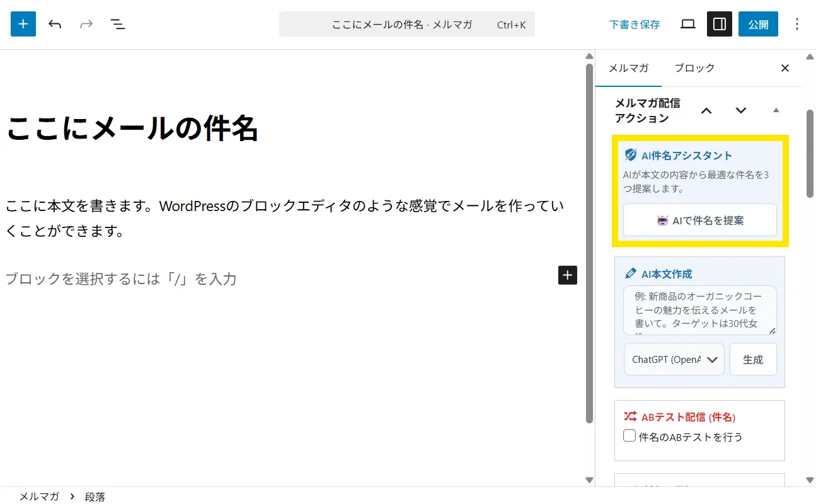Undo the last edit
Screen dimensions: 816x504
55,25
